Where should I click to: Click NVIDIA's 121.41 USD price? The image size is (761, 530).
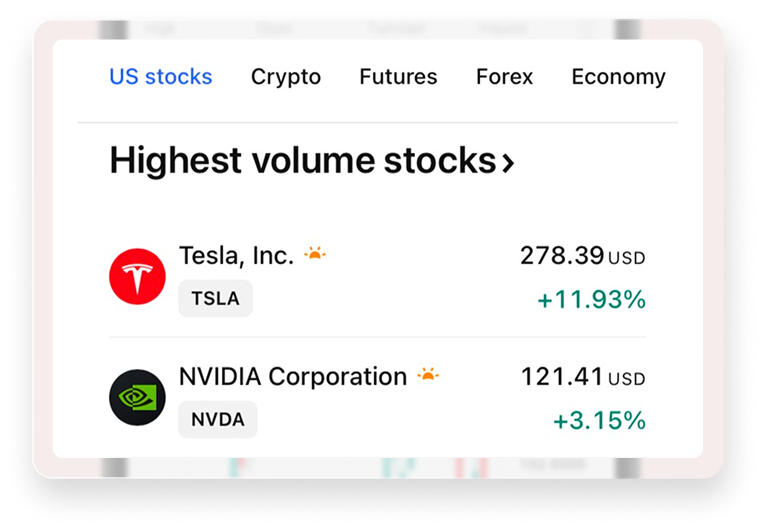point(562,377)
